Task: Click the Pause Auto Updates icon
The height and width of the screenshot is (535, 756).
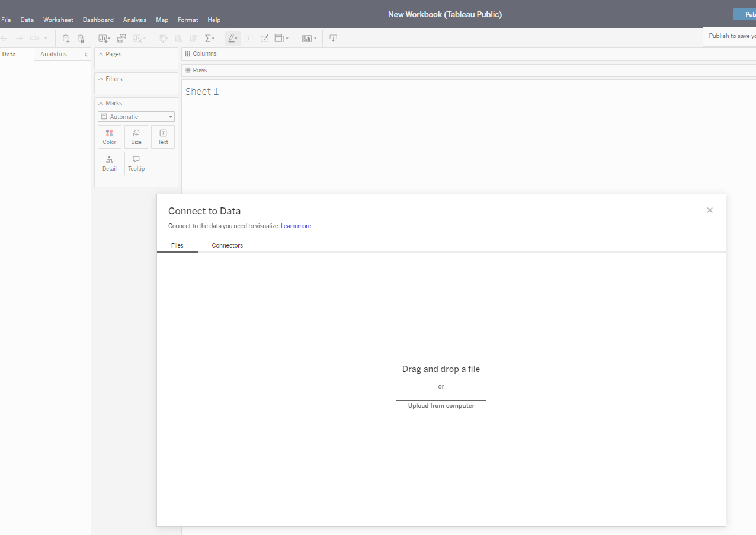Action: click(81, 39)
